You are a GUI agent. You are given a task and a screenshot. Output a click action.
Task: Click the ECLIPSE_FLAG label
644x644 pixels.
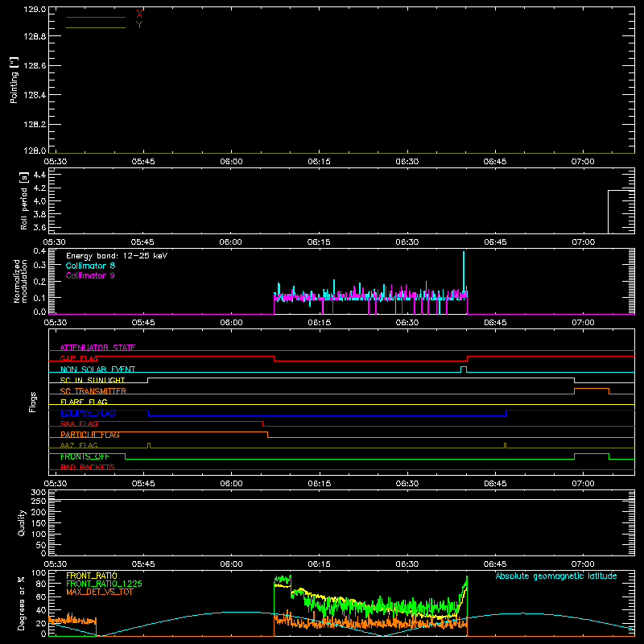click(x=88, y=413)
